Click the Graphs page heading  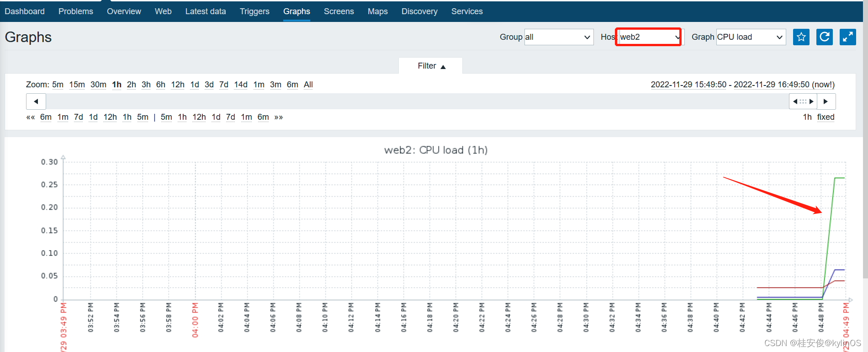tap(28, 37)
